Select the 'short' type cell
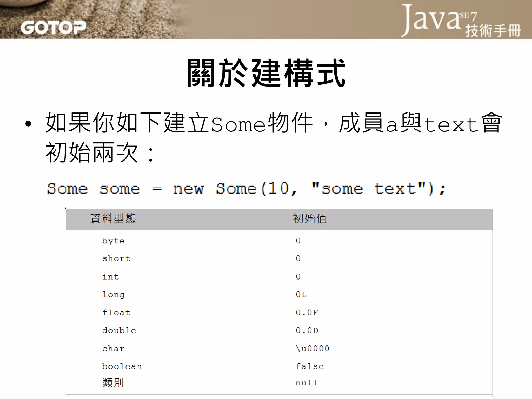532x399 pixels. (x=116, y=259)
